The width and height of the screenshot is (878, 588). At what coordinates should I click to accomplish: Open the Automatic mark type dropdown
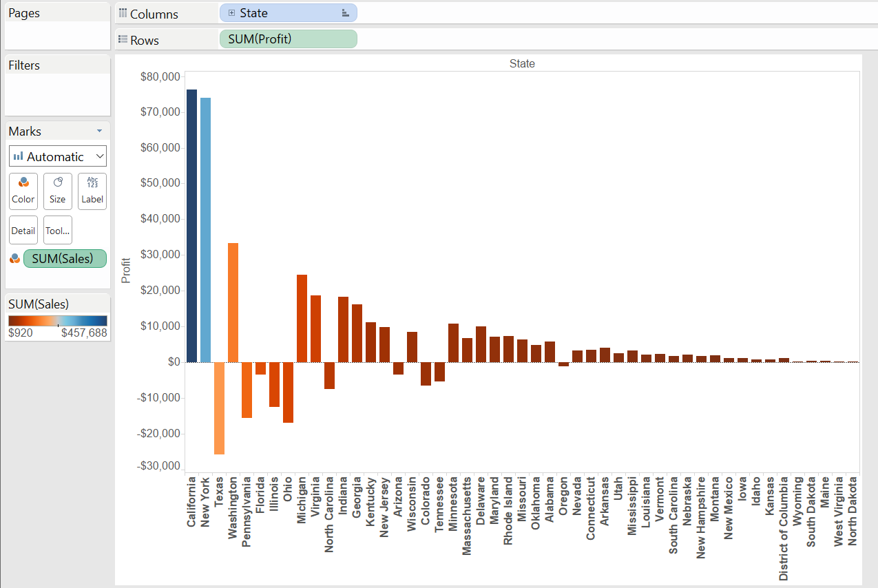tap(58, 156)
